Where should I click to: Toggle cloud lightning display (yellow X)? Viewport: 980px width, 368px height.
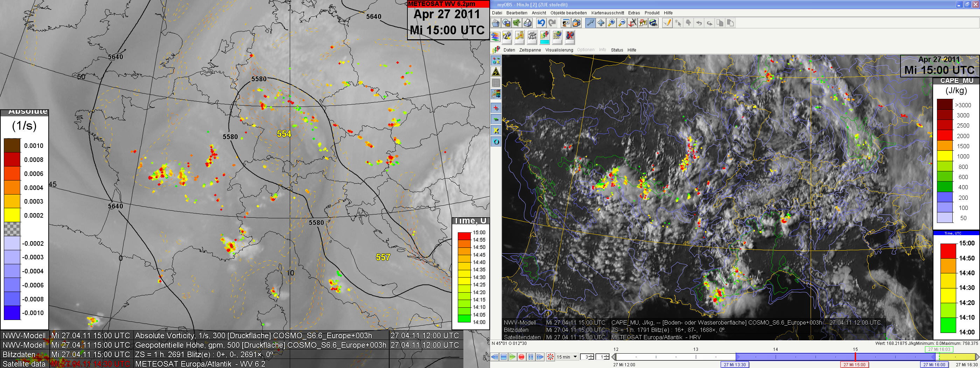(496, 131)
